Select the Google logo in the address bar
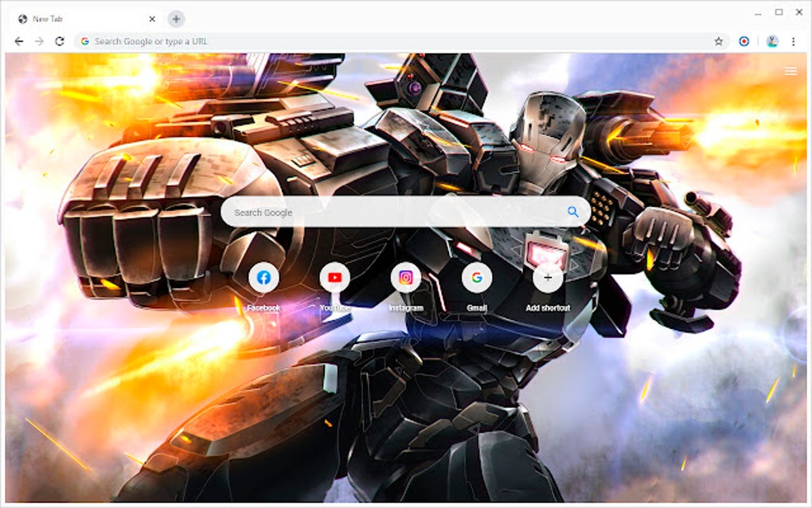The image size is (812, 508). (84, 41)
